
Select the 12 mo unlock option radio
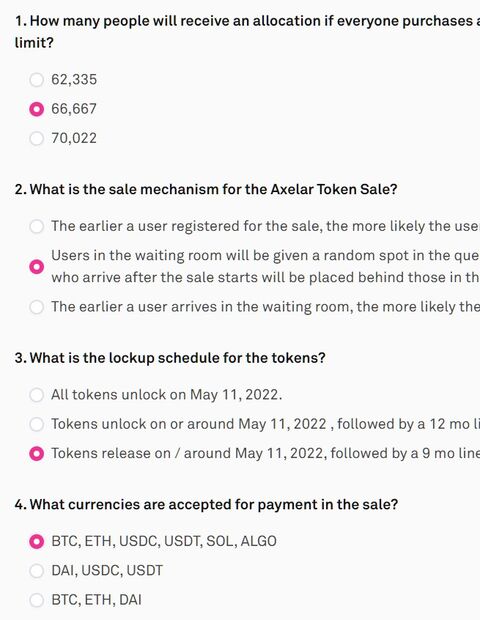(36, 424)
